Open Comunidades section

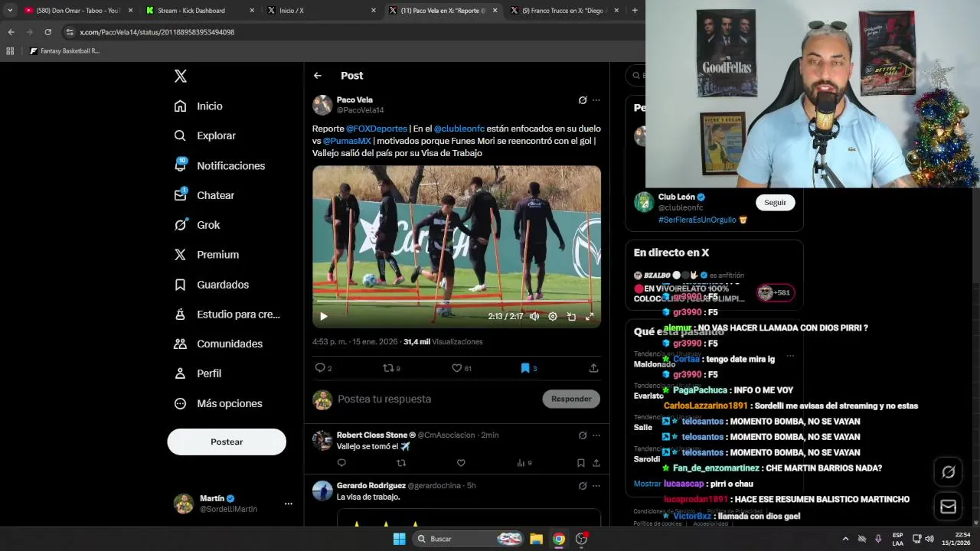(x=218, y=344)
